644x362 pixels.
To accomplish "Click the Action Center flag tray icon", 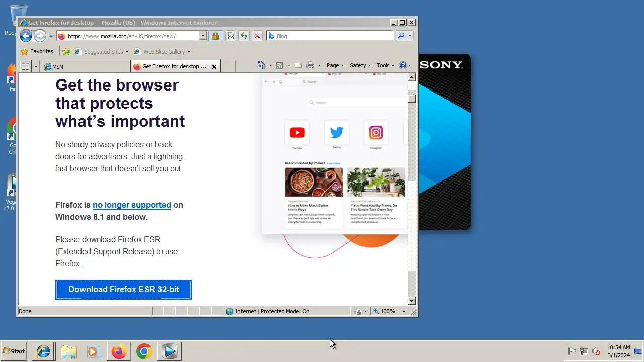I will (572, 351).
